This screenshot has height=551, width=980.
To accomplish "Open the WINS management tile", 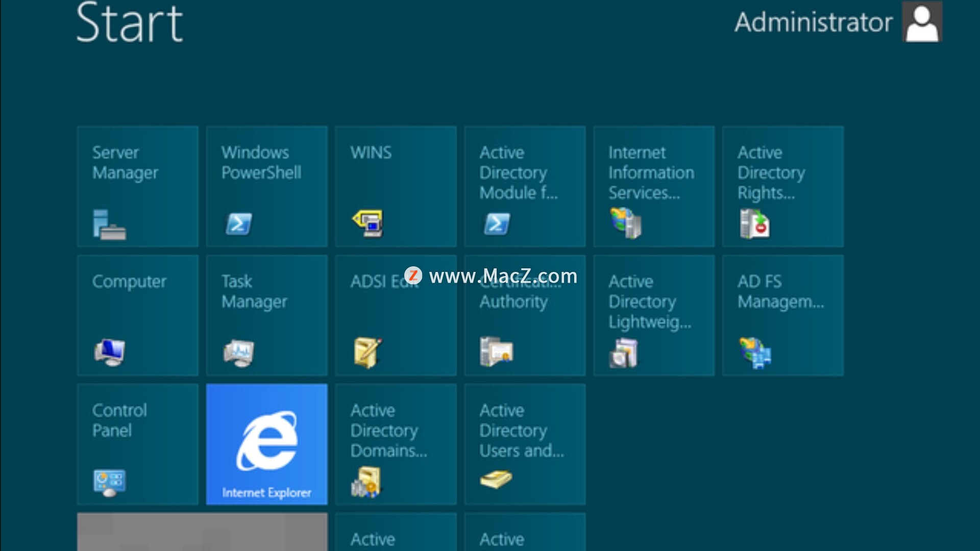I will [x=396, y=187].
